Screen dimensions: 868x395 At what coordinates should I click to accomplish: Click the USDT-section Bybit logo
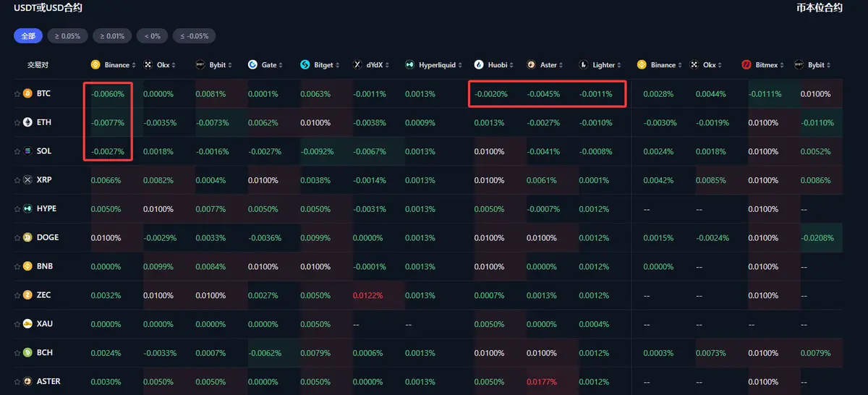tap(200, 65)
